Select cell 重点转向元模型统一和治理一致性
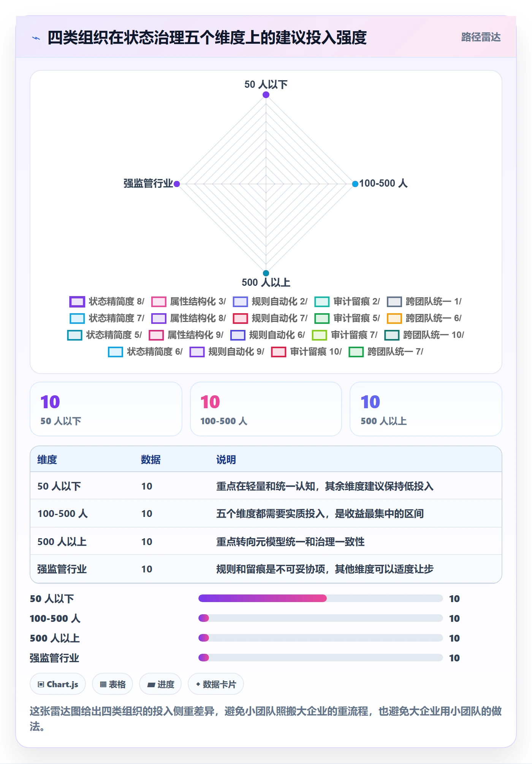This screenshot has height=764, width=532. 290,542
